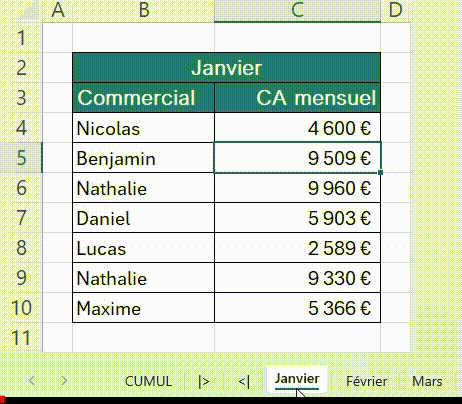Screen dimensions: 462x404
Task: Select the Janvier sheet tab
Action: coord(297,379)
